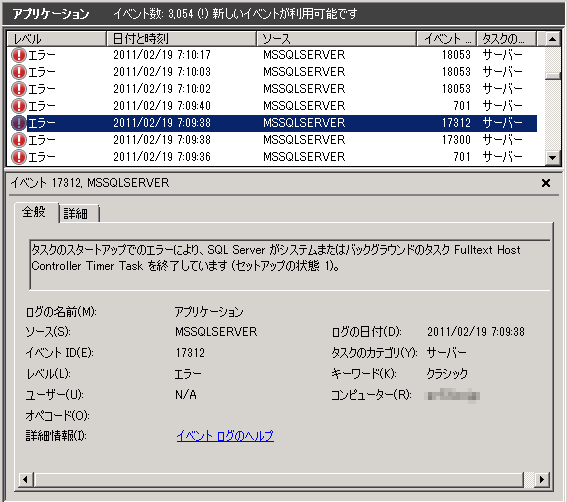Screen dimensions: 567x502
Task: Click the header title アプリケーション
Action: pyautogui.click(x=51, y=14)
